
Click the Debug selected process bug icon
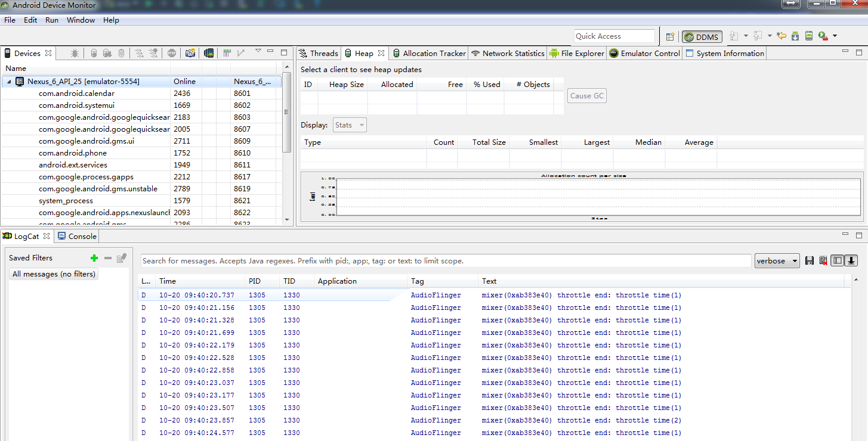coord(75,53)
